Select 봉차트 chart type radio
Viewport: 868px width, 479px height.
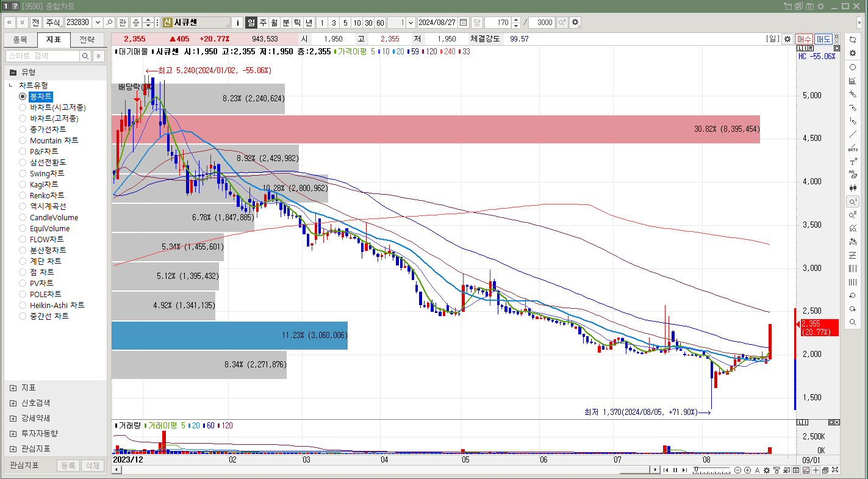click(23, 96)
